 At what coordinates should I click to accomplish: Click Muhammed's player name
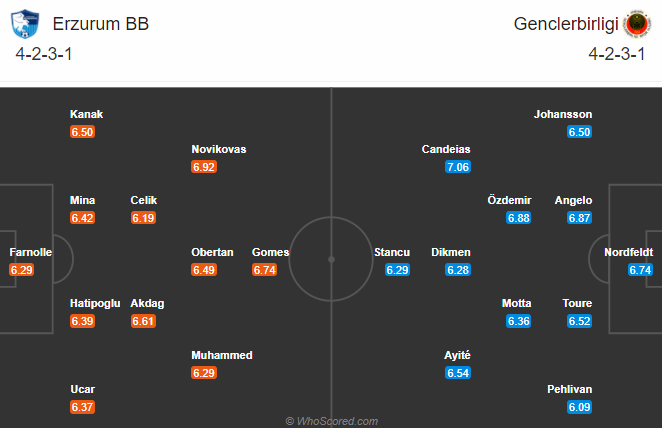click(222, 355)
